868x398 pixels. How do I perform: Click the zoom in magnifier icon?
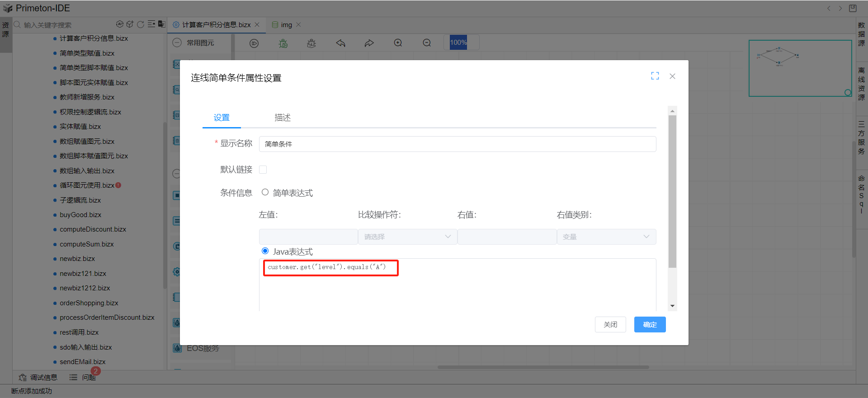click(398, 43)
